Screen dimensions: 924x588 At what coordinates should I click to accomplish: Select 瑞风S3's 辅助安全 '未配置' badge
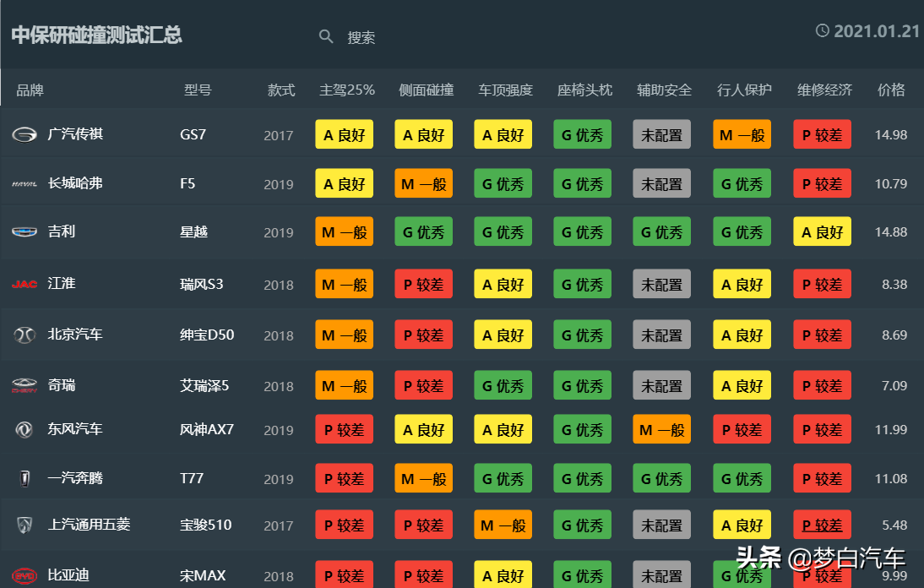pos(662,285)
